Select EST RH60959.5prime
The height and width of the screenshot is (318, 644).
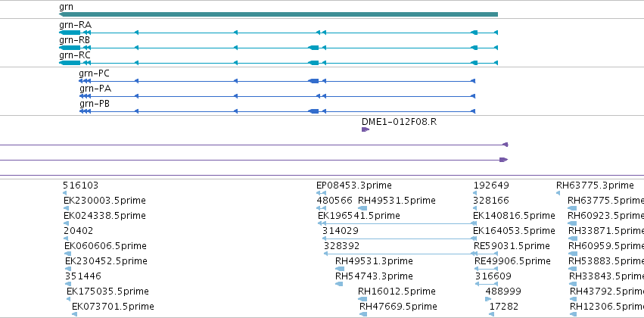point(606,247)
